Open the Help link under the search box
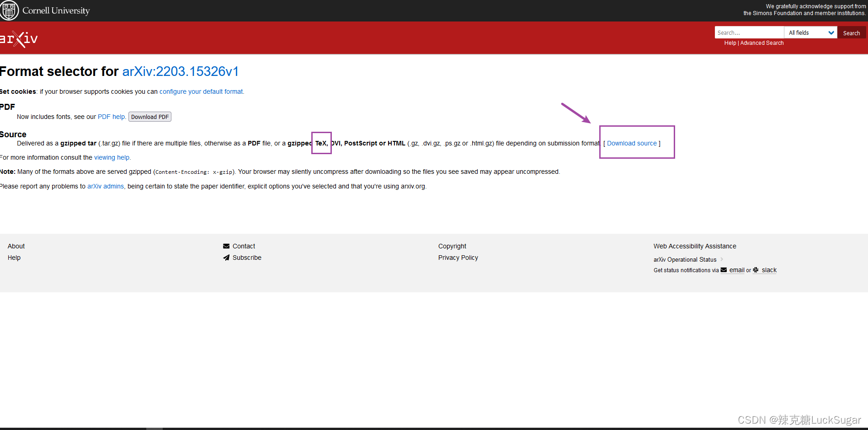The width and height of the screenshot is (868, 430). (730, 43)
